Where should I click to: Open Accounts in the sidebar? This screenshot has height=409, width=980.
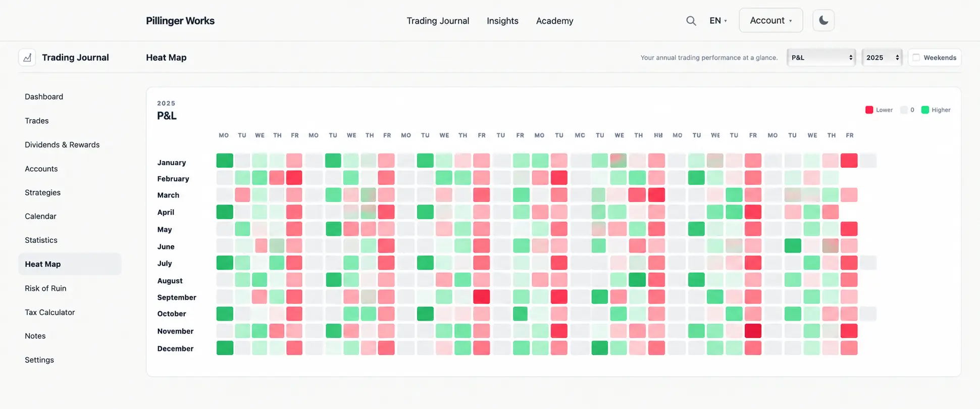[x=70, y=169]
